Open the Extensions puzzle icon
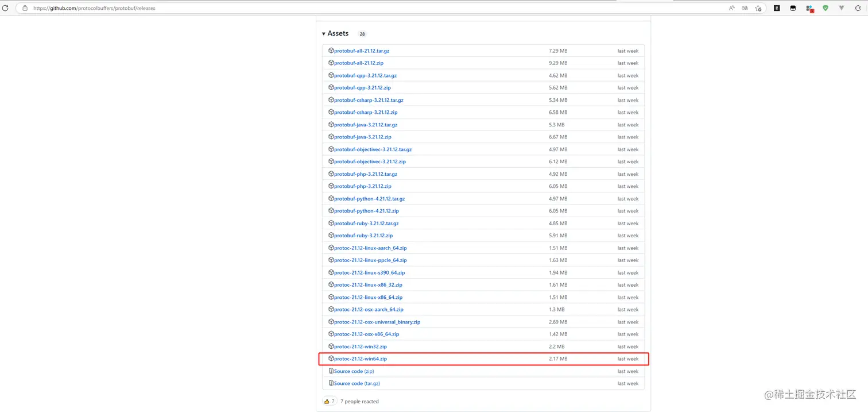 (858, 8)
